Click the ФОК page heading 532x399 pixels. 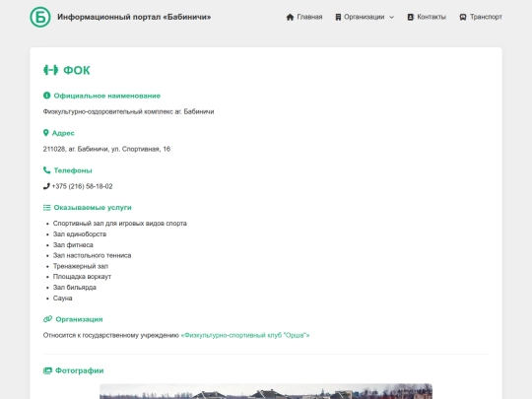click(77, 70)
